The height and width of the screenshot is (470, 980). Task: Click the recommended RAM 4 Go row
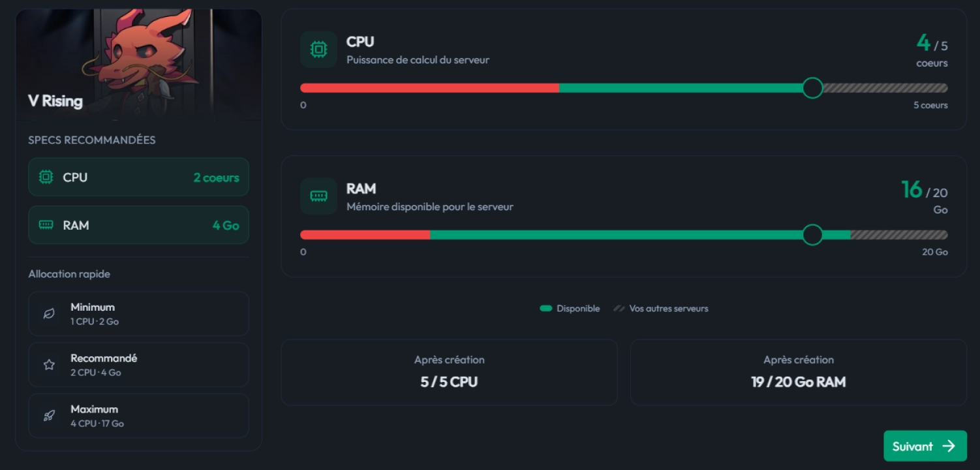click(138, 225)
